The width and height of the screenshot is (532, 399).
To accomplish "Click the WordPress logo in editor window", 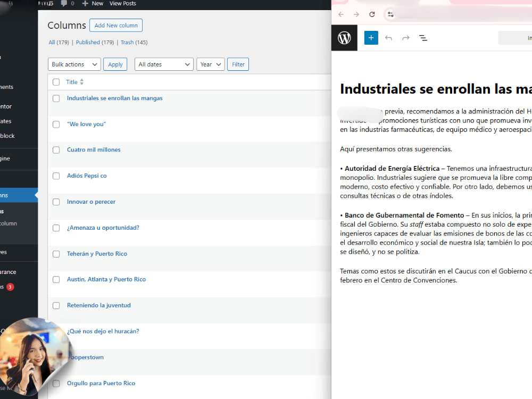I will coord(344,38).
